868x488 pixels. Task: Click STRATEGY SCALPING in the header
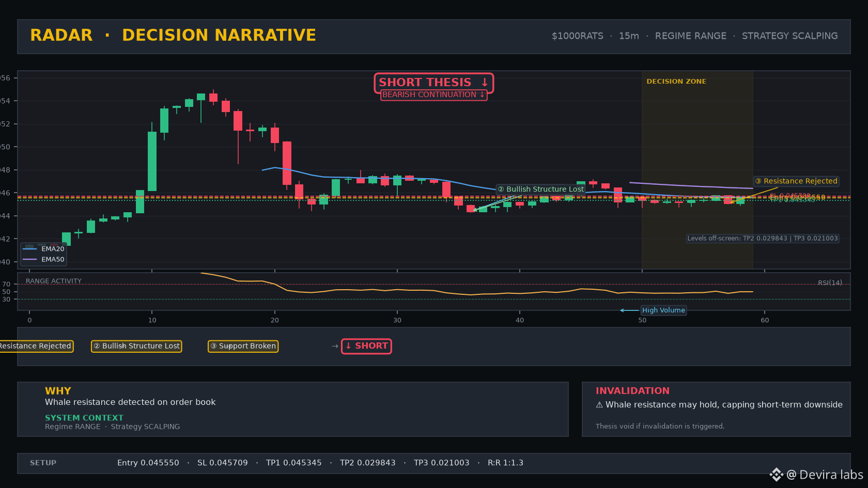[789, 36]
